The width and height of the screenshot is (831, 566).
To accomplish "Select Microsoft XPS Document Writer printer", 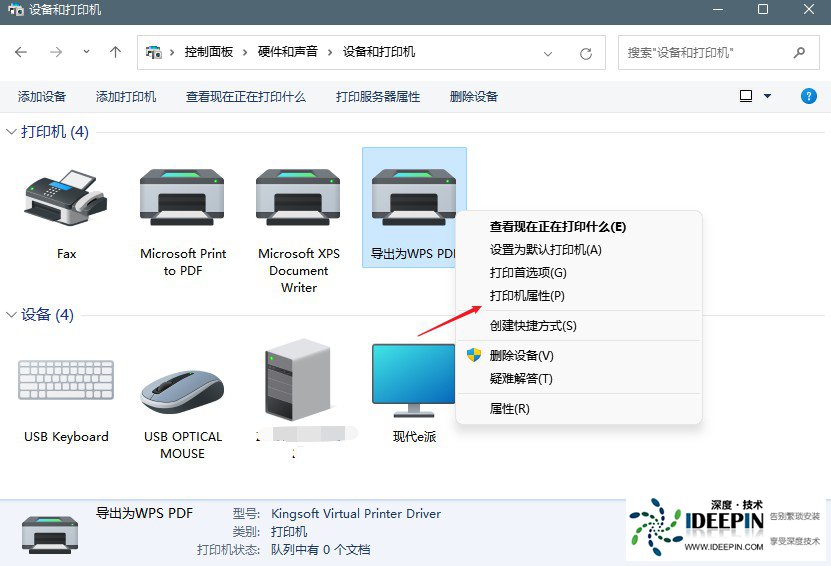I will [x=298, y=197].
